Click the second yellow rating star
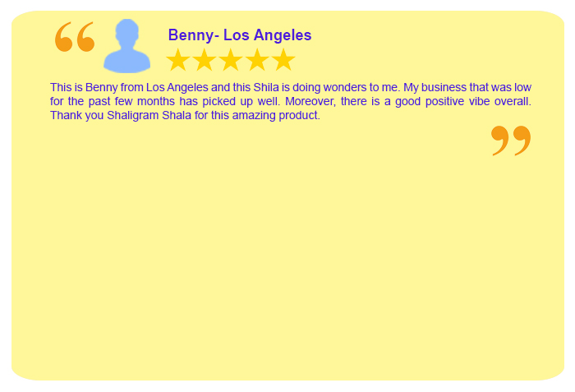This screenshot has height=392, width=575. (x=205, y=59)
